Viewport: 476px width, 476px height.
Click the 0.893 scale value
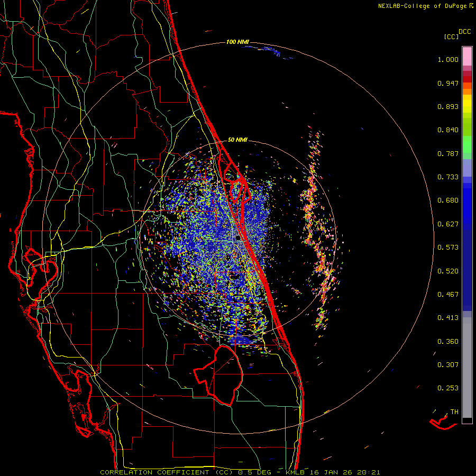pyautogui.click(x=448, y=106)
